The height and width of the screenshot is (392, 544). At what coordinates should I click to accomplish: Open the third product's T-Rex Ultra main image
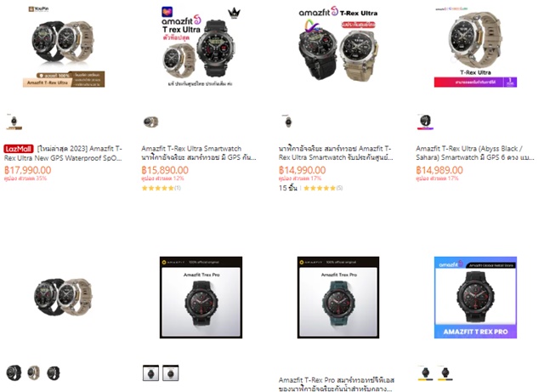click(x=338, y=47)
